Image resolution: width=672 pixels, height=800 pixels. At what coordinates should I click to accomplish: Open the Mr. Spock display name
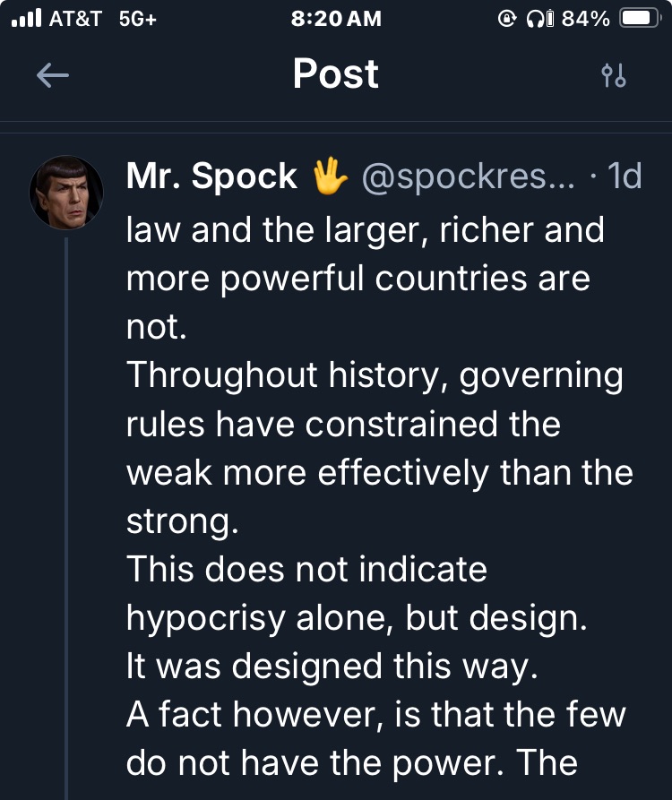pyautogui.click(x=211, y=176)
